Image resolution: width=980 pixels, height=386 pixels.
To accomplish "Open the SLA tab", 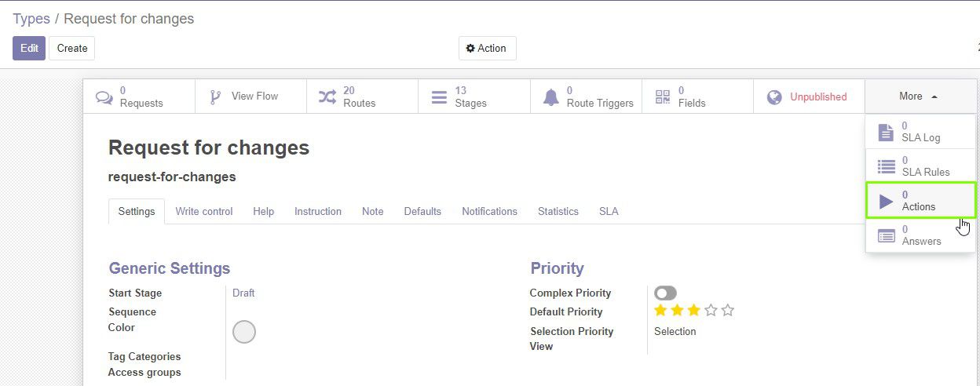I will (x=609, y=211).
